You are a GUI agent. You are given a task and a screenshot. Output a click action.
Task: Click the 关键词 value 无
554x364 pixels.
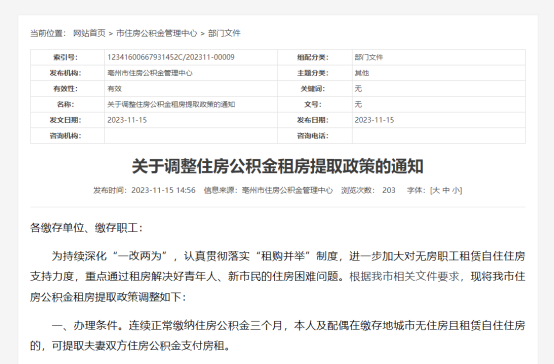pos(358,89)
